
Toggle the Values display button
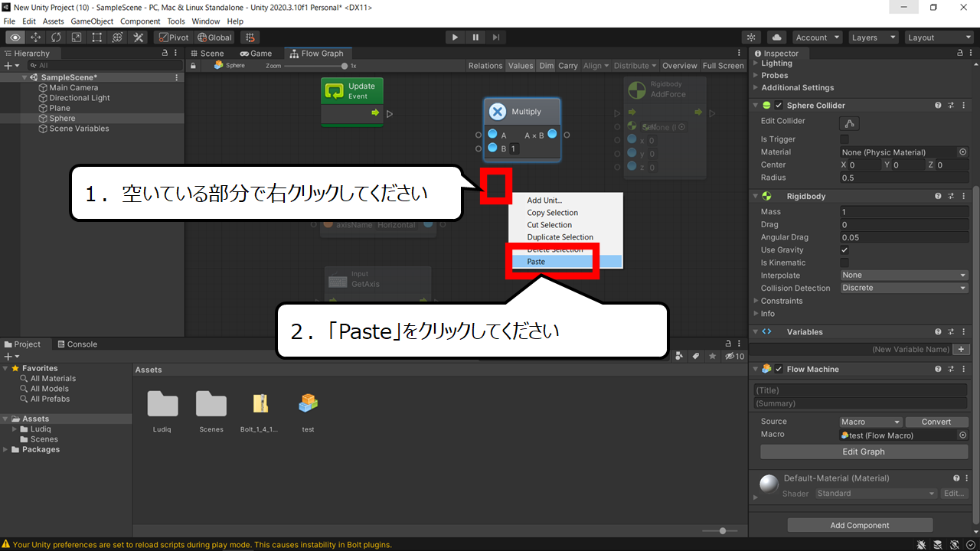pos(521,66)
